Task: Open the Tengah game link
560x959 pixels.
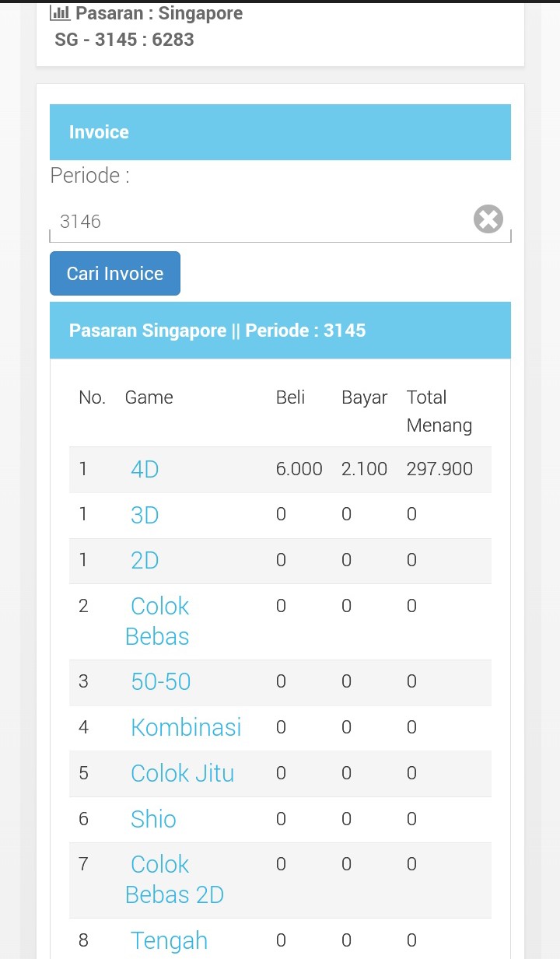Action: pyautogui.click(x=169, y=940)
